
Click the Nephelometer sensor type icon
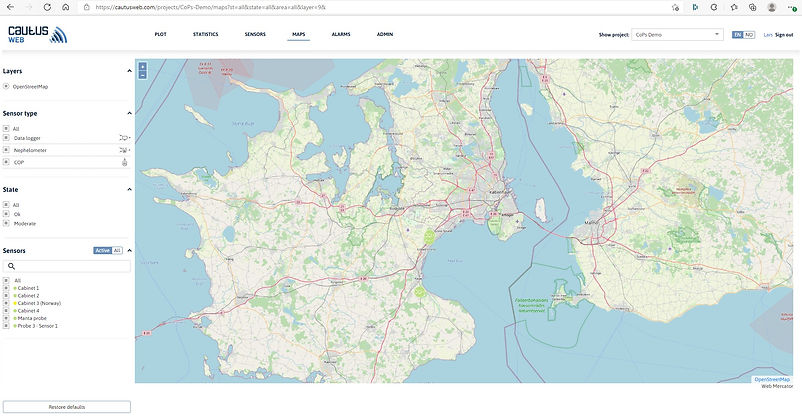click(x=124, y=150)
